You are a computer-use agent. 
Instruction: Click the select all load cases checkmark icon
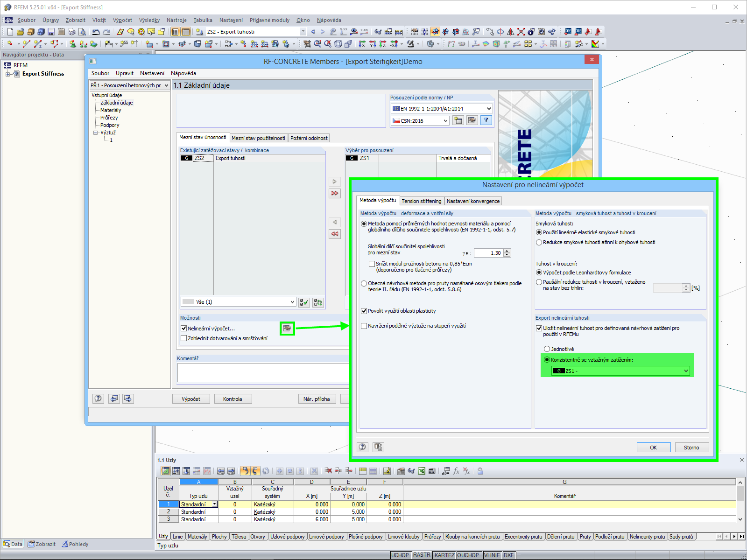(304, 302)
